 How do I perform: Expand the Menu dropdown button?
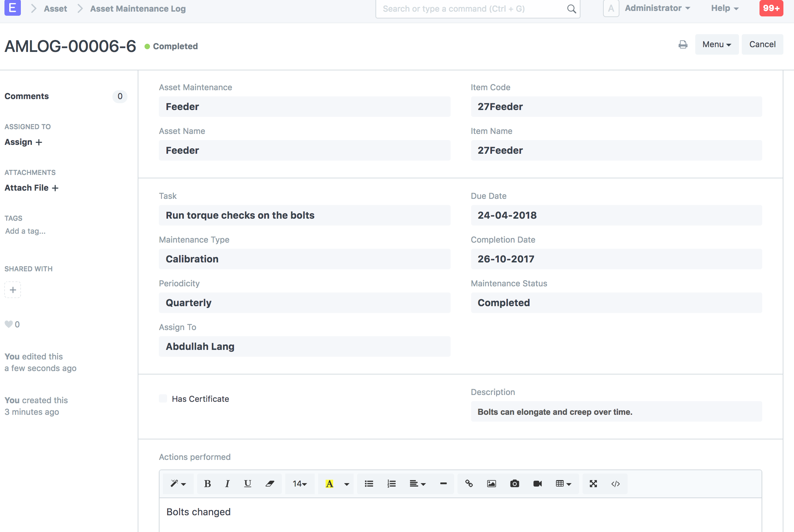pos(716,44)
